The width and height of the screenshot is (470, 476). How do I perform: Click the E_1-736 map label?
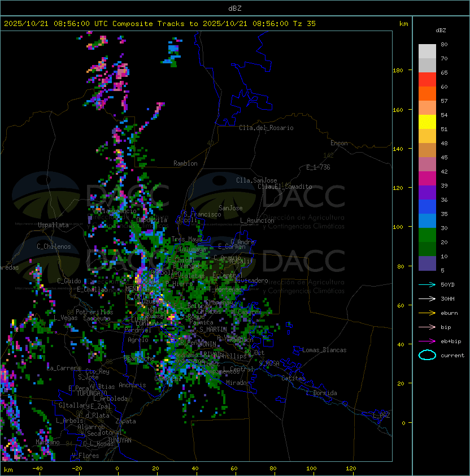pos(318,167)
